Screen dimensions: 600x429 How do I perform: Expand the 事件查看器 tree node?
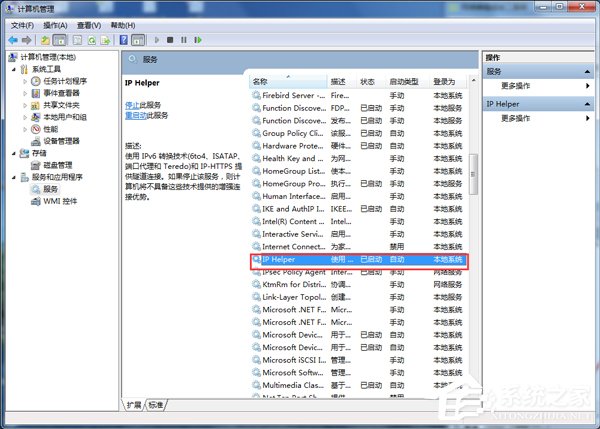[26, 93]
